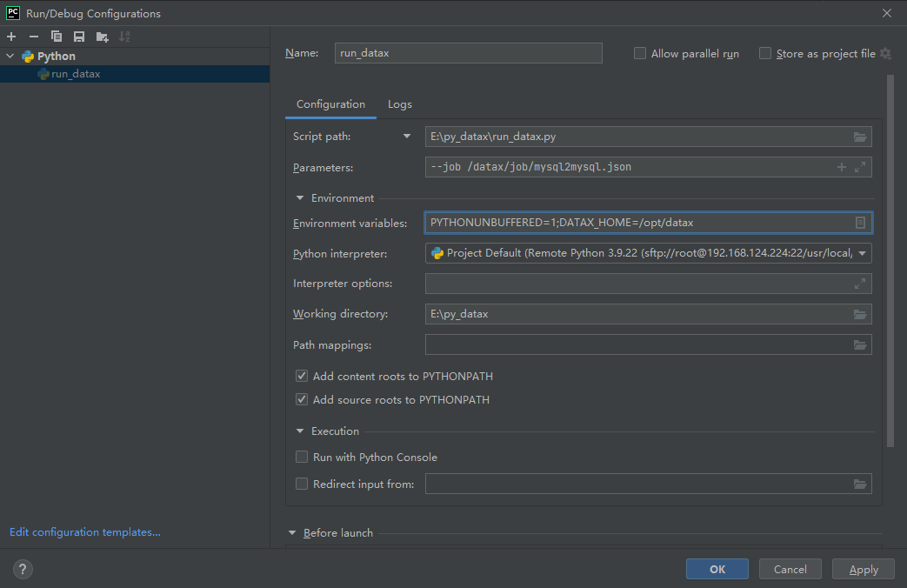
Task: Uncheck Add content roots to PYTHONPATH
Action: click(302, 377)
